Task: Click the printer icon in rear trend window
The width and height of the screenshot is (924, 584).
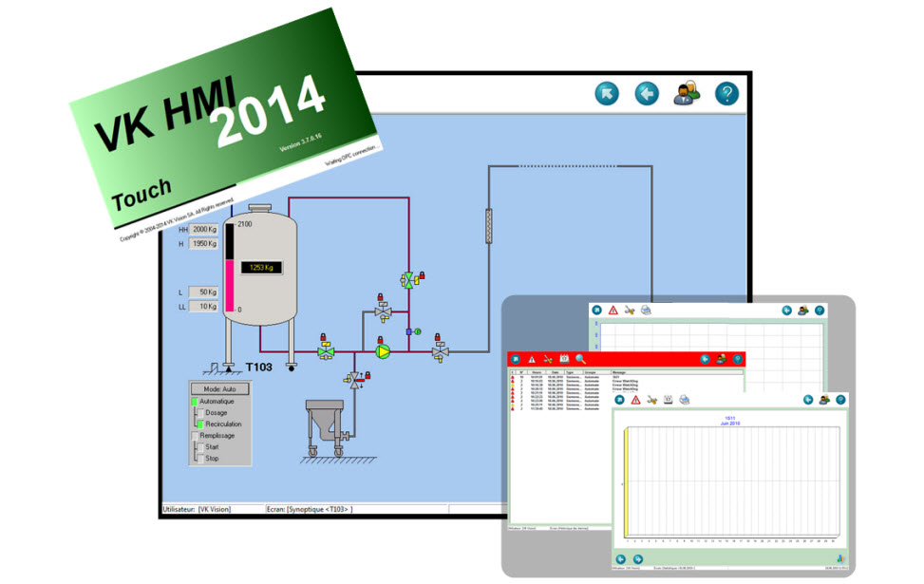Action: [x=646, y=310]
